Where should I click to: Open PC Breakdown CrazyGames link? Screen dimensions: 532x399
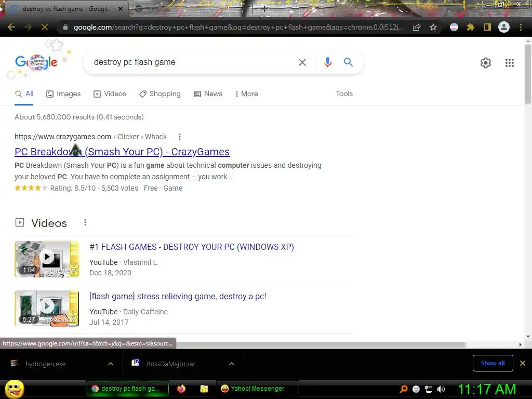coord(122,152)
